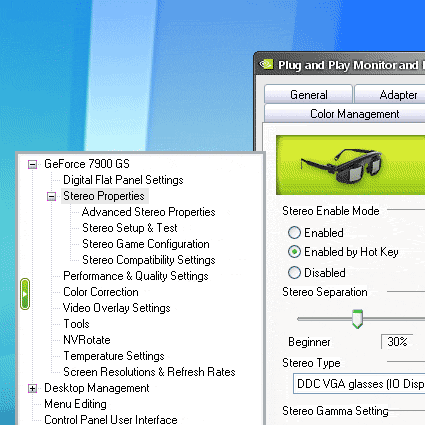Select Screen Resolutions & Refresh Rates
425x425 pixels.
(x=149, y=372)
